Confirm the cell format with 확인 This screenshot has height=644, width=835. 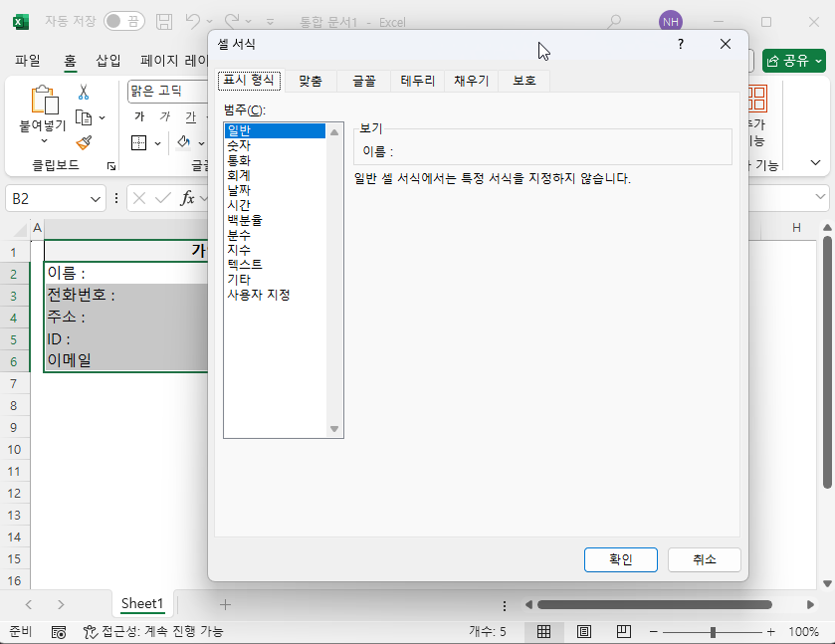coord(620,559)
